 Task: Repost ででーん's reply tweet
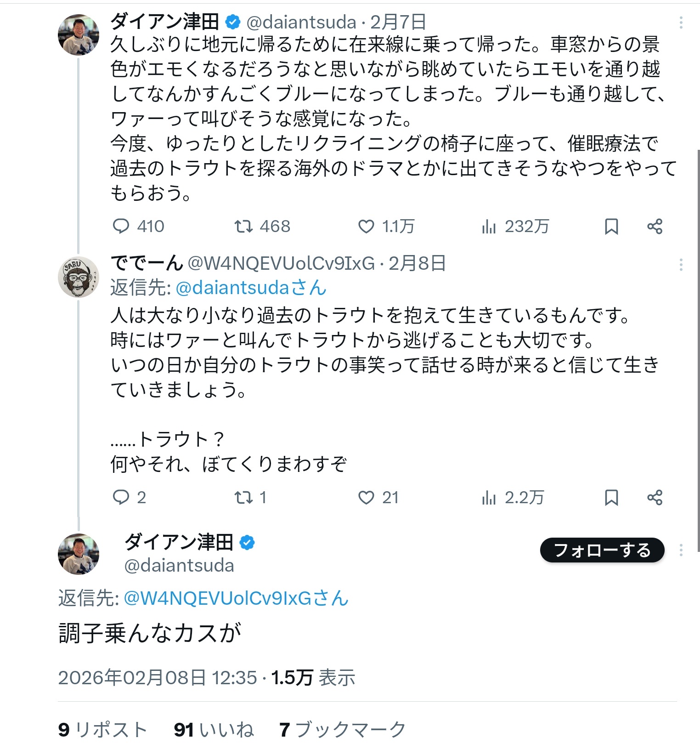click(243, 498)
